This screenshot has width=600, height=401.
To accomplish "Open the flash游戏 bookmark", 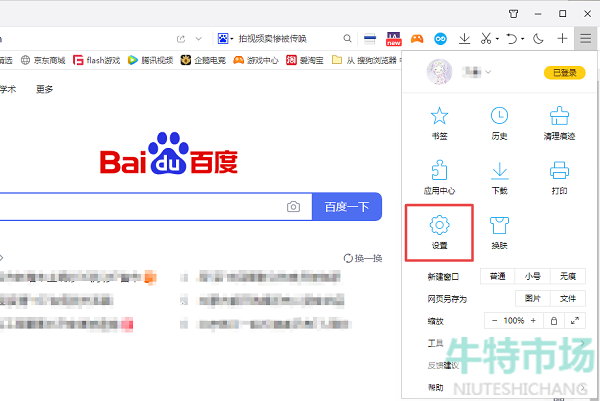I will tap(96, 60).
